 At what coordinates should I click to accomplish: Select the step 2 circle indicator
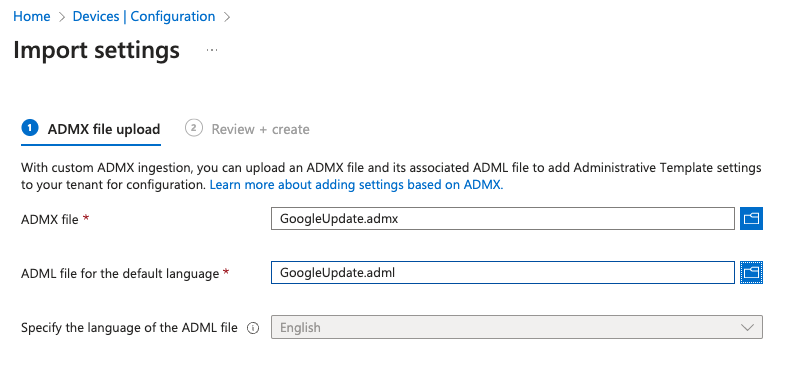pos(194,128)
